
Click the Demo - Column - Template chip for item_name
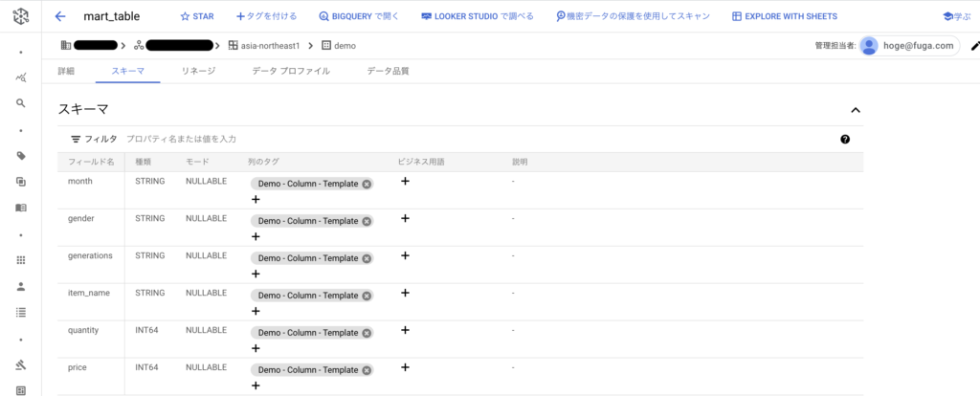(x=307, y=296)
